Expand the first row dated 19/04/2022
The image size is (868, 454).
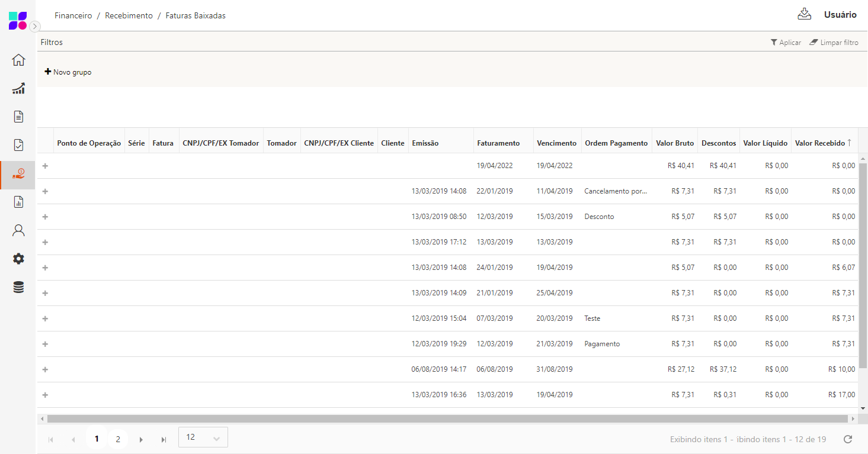45,166
